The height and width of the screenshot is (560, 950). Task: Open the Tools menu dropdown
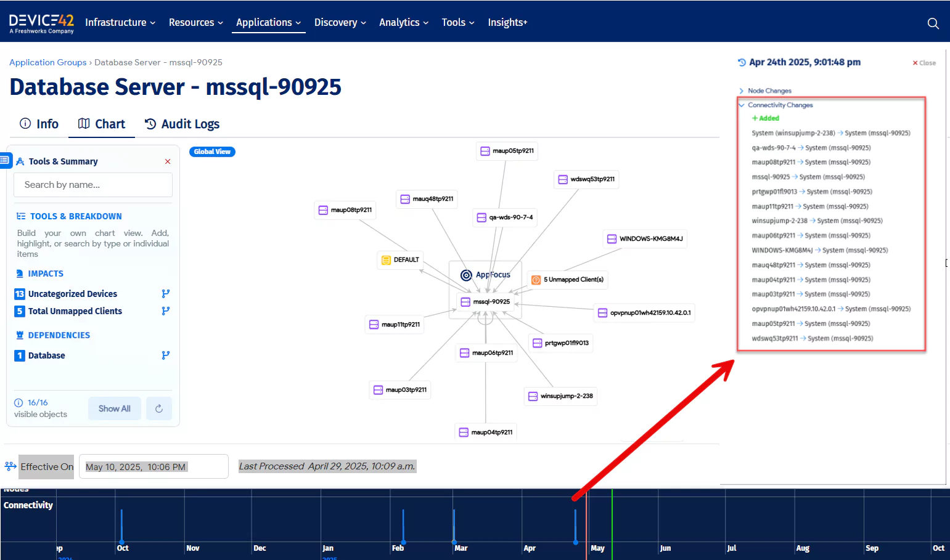click(x=458, y=23)
